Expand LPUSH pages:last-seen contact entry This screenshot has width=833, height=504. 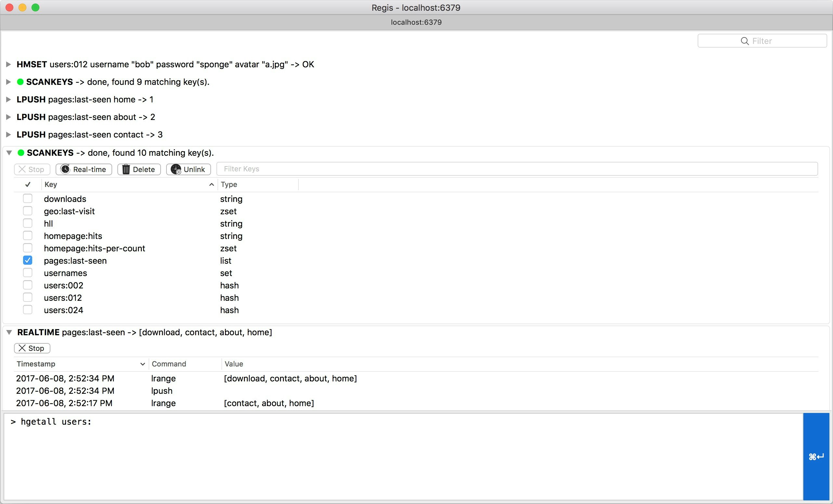coord(8,135)
